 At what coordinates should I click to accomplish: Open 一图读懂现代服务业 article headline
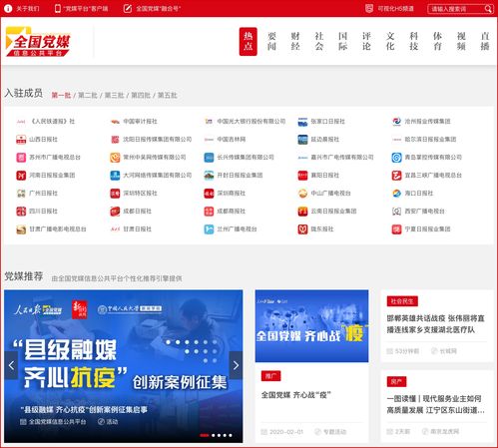tap(435, 404)
